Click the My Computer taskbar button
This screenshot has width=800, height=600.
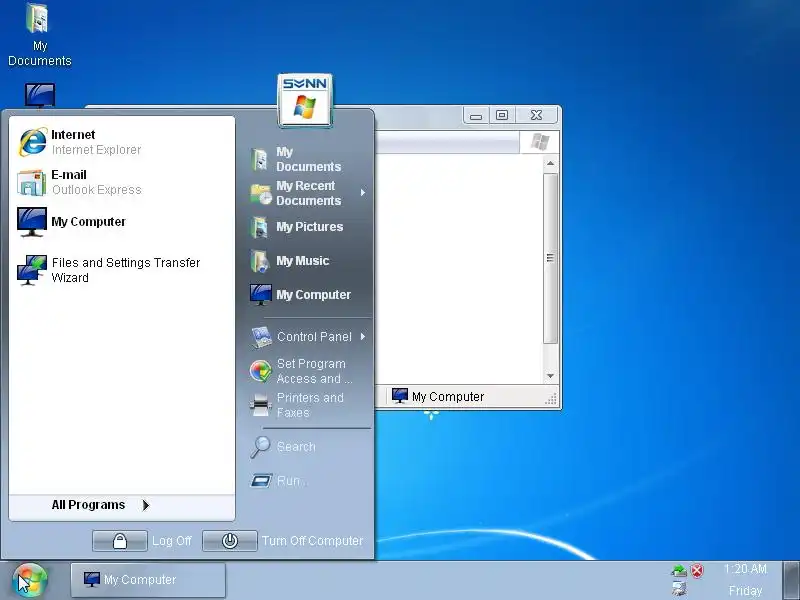point(148,580)
